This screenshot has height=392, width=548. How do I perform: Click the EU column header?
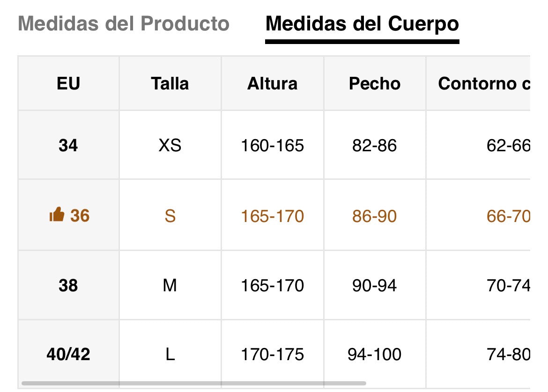pos(68,83)
